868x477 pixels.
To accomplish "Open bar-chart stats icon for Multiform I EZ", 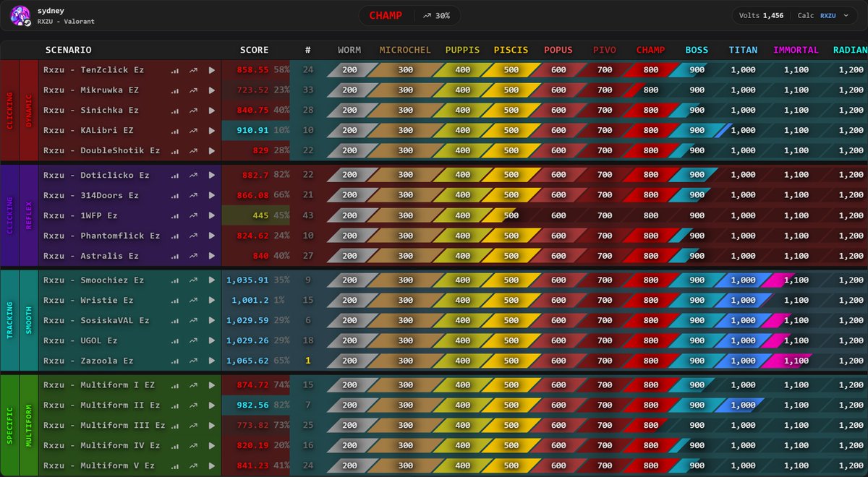I will click(x=175, y=385).
